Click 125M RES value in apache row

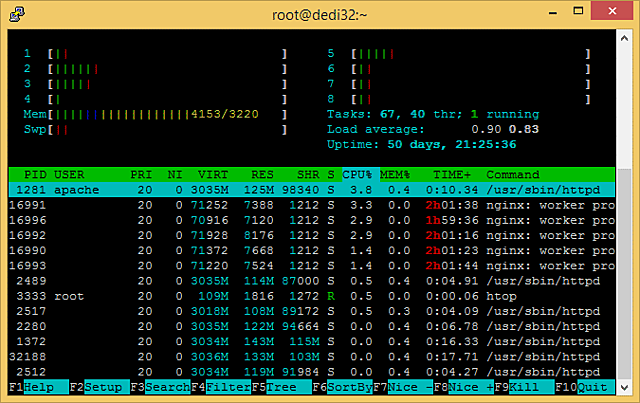[x=259, y=190]
